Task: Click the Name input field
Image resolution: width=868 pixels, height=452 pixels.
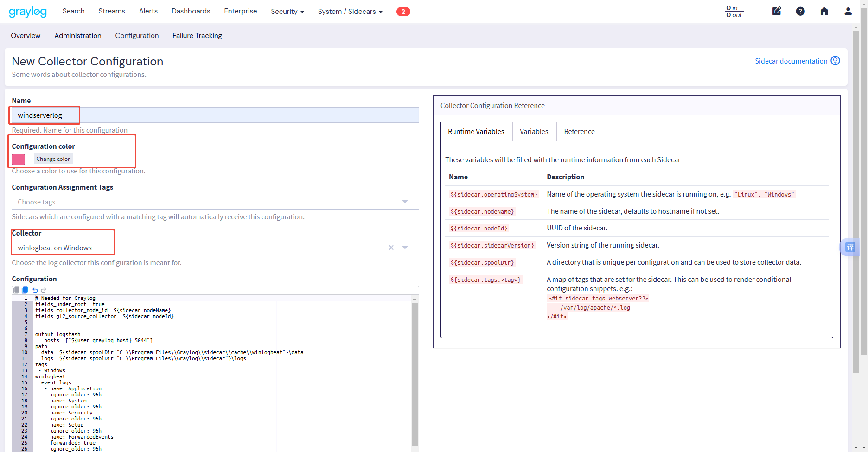Action: click(215, 115)
